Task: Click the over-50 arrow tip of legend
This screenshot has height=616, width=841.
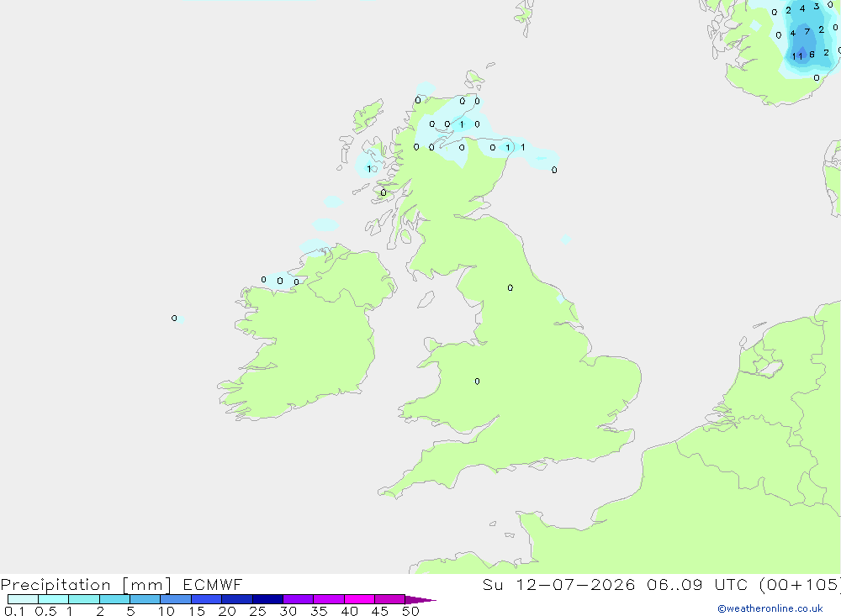Action: point(420,599)
